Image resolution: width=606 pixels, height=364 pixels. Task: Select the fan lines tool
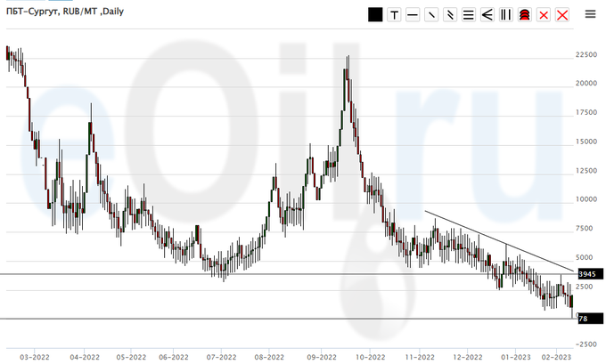(x=487, y=14)
